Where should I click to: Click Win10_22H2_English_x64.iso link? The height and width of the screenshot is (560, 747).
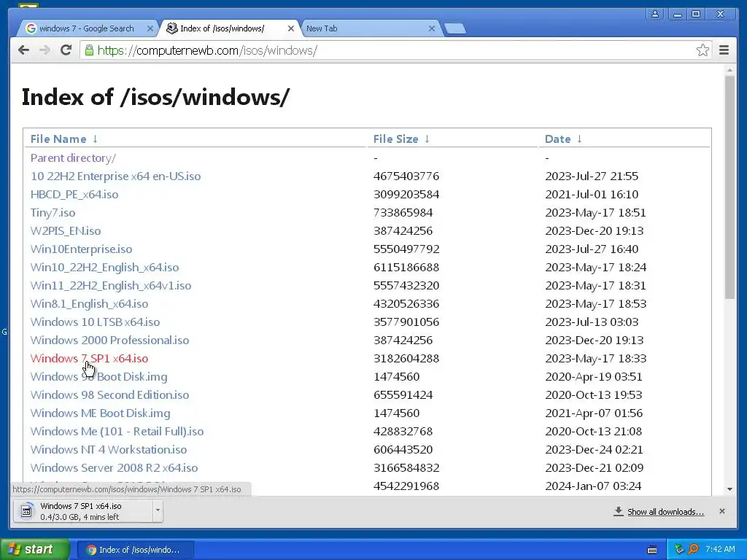coord(105,267)
